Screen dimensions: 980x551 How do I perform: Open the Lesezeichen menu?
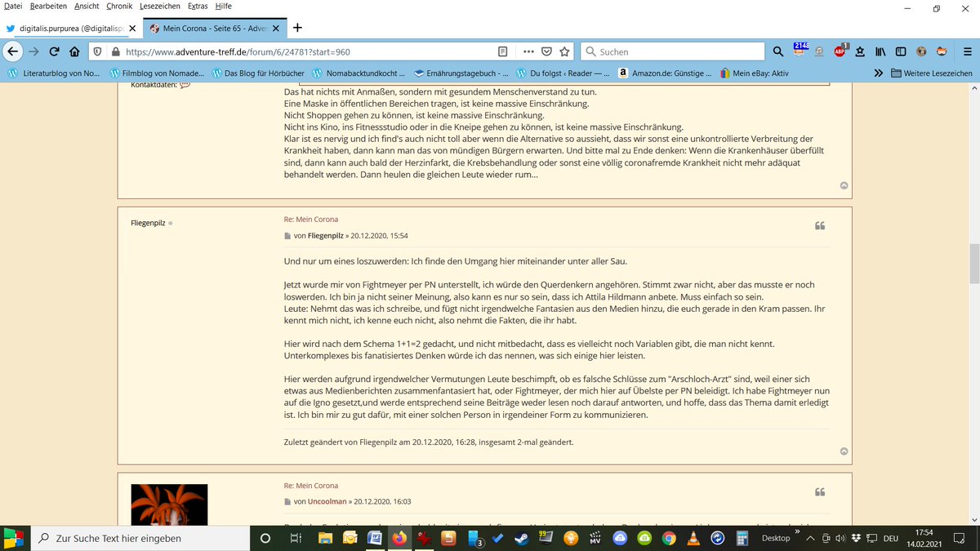[x=160, y=6]
